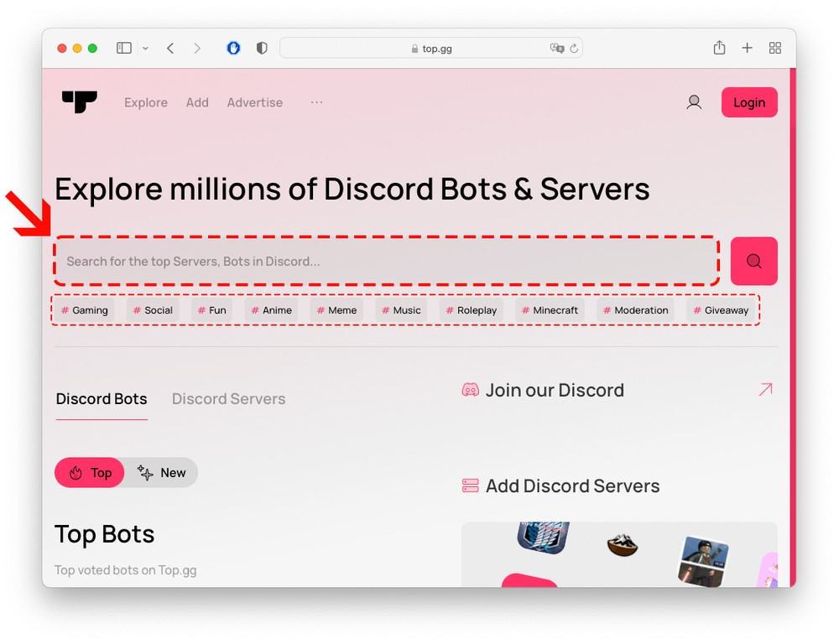Screen dimensions: 839x644
Task: Select the Anime tag
Action: coord(271,310)
